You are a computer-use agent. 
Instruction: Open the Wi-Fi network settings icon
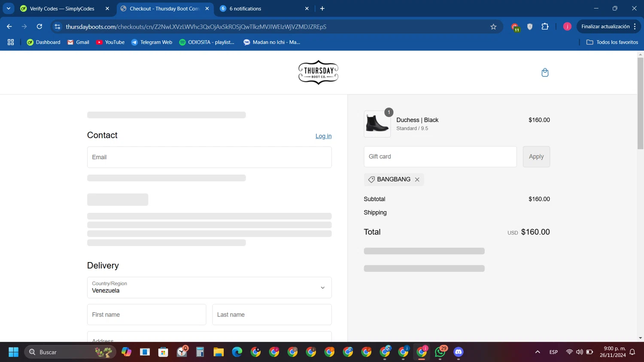pyautogui.click(x=569, y=352)
